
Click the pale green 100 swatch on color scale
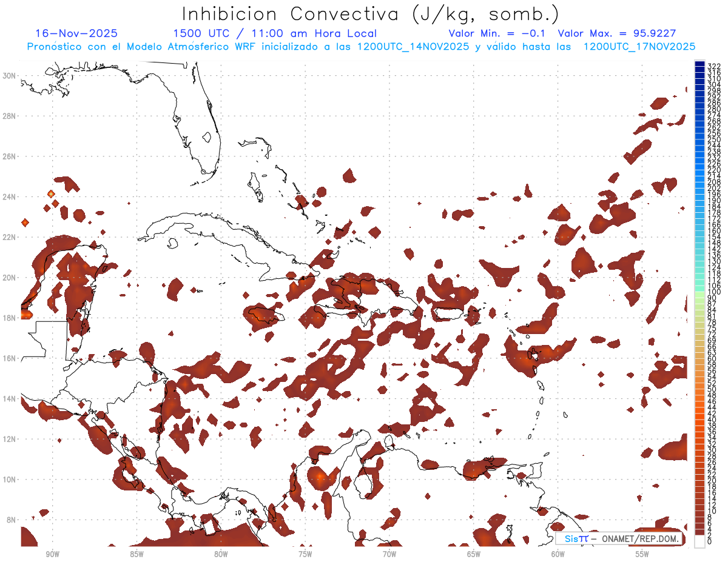coord(700,293)
